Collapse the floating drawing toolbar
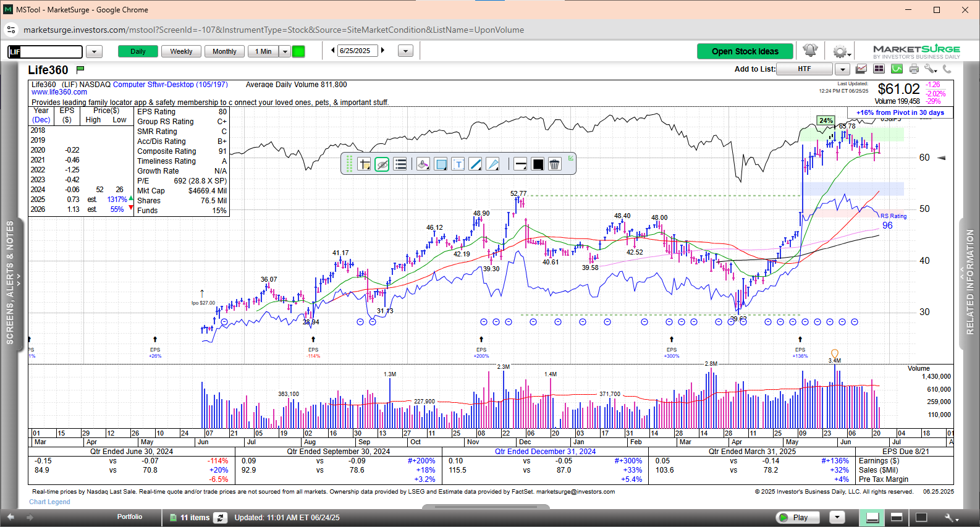The image size is (980, 527). (571, 158)
